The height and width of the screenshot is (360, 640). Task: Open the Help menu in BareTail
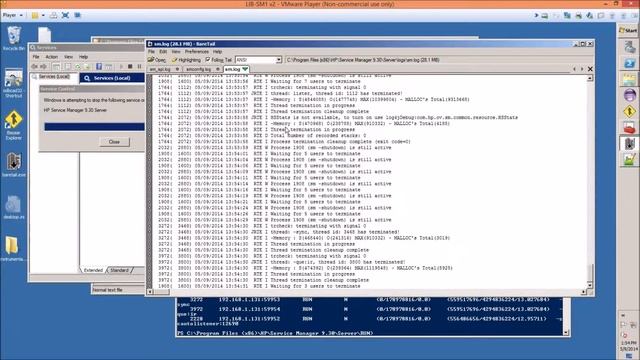coord(218,52)
